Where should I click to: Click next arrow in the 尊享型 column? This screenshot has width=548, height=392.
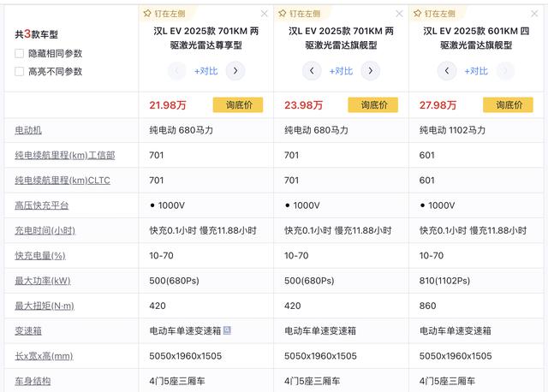(x=235, y=71)
